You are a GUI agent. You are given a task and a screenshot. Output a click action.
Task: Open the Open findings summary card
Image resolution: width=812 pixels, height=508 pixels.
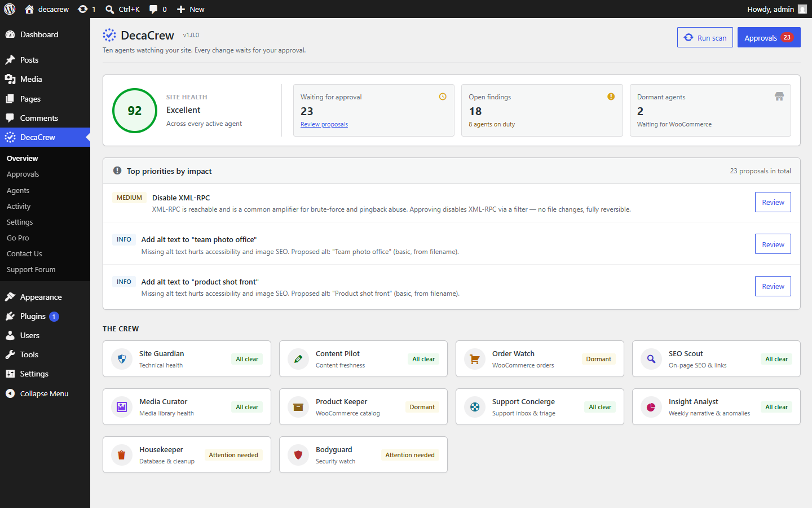[542, 110]
